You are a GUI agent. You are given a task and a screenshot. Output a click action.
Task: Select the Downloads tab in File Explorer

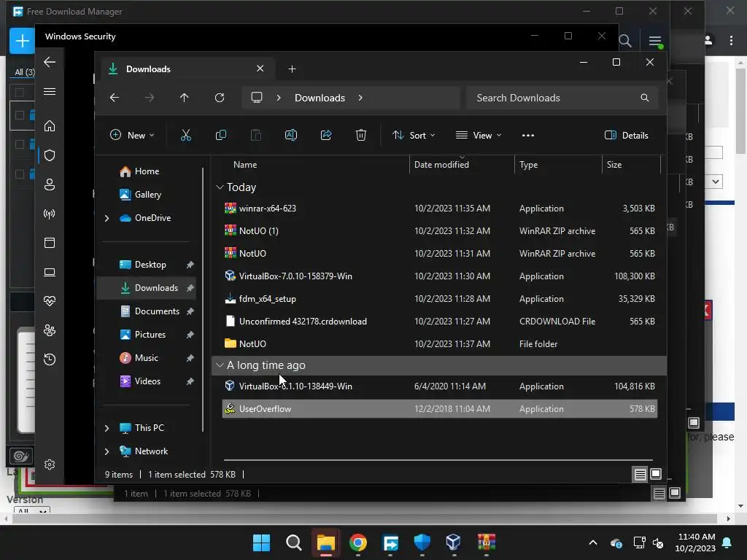186,69
